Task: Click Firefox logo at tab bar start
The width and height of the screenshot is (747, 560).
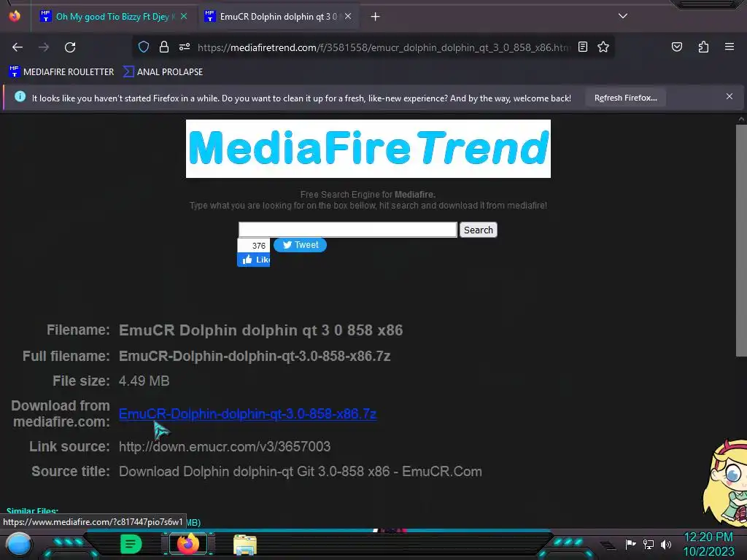Action: tap(15, 16)
